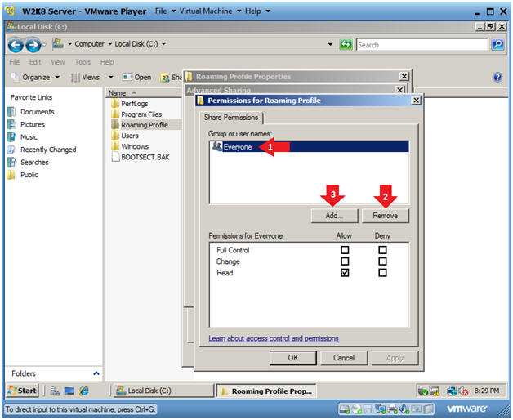Select the Users folder icon
The image size is (513, 420).
pos(115,136)
